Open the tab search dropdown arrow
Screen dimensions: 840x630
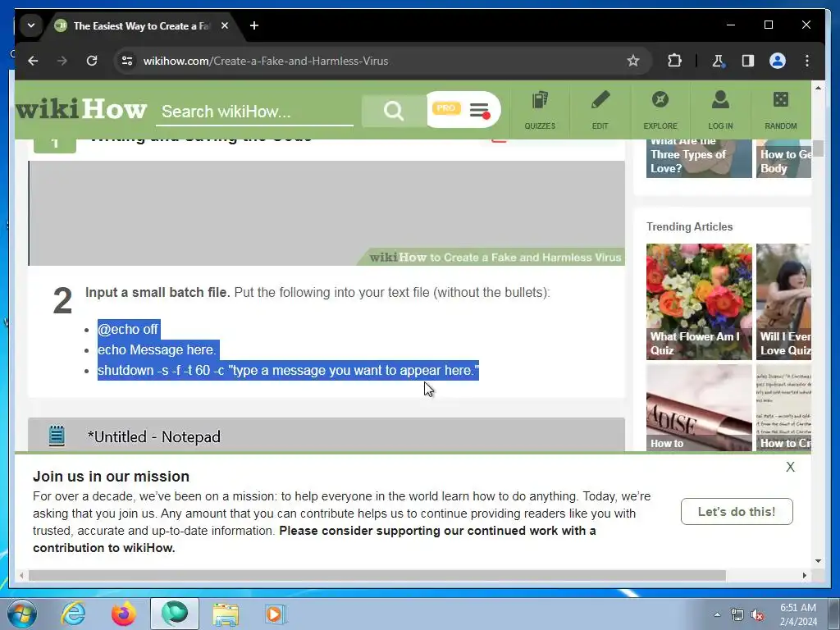(31, 25)
